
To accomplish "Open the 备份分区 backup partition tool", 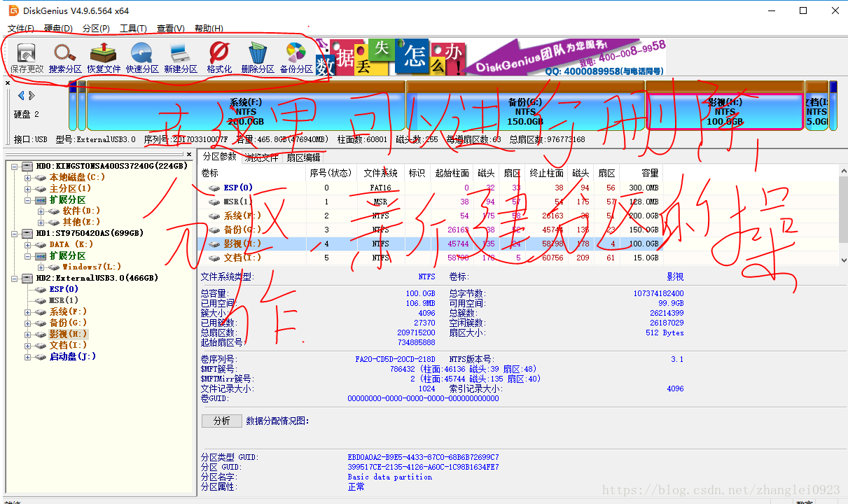I will click(296, 57).
